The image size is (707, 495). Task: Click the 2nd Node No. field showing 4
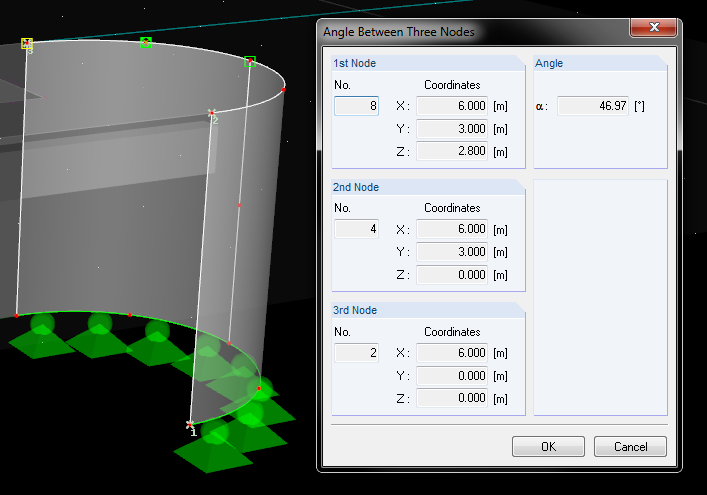pyautogui.click(x=356, y=229)
